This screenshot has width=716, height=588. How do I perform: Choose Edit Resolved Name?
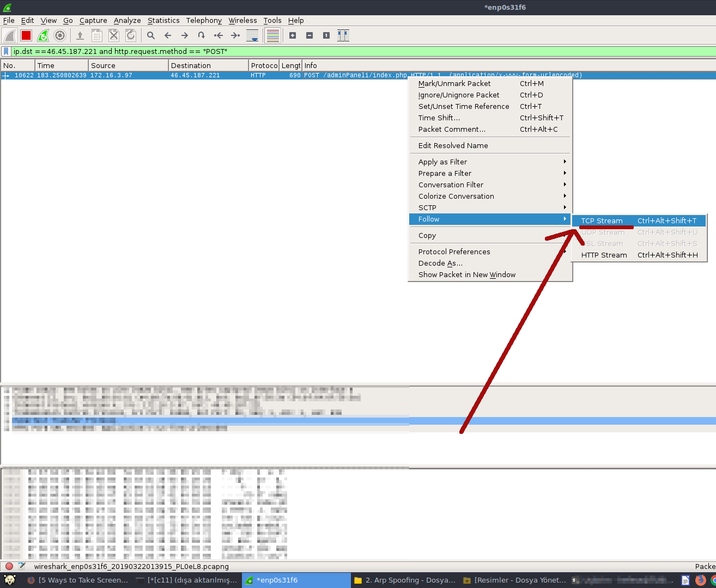[x=490, y=145]
